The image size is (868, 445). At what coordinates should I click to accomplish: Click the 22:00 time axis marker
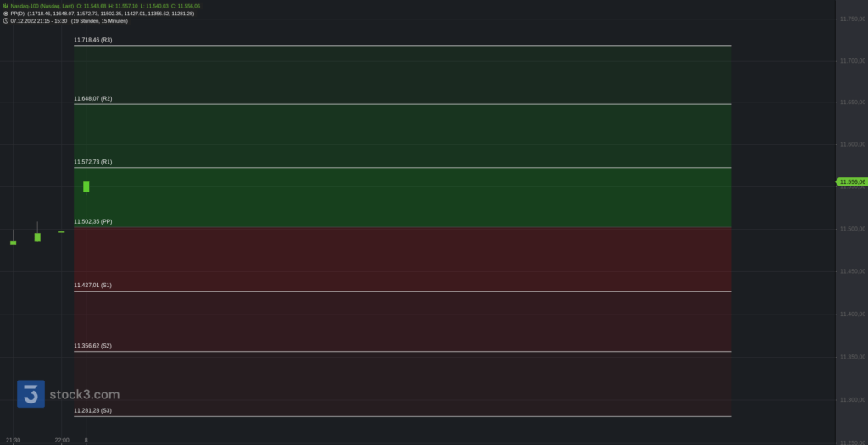coord(61,440)
